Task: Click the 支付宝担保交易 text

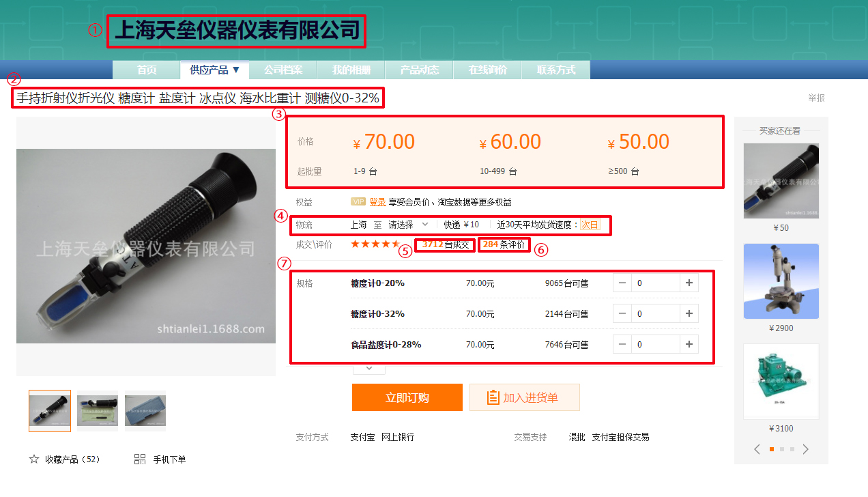Action: 620,437
